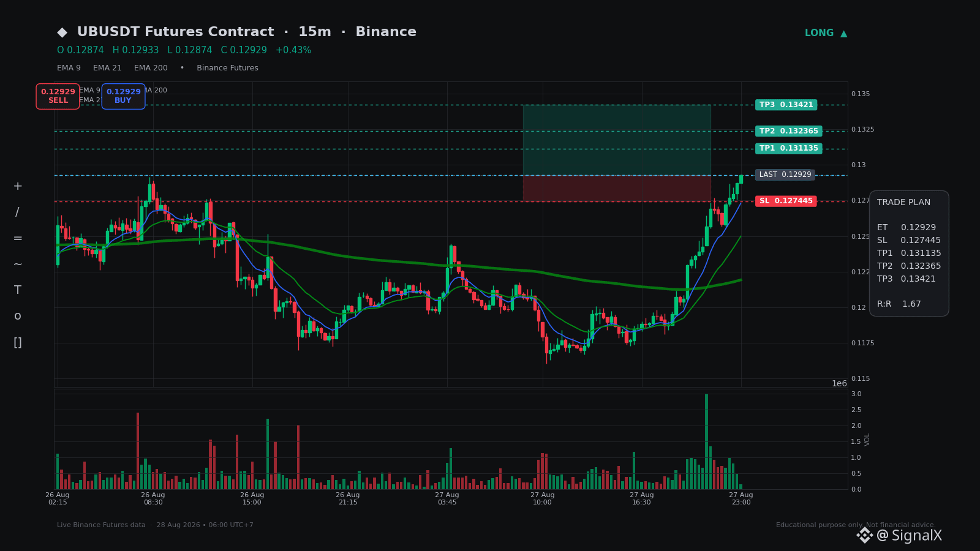
Task: Click the TP1 0.131135 price label
Action: (x=788, y=148)
